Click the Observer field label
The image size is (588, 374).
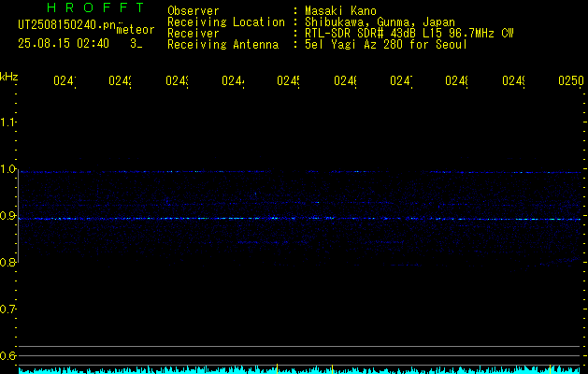click(x=194, y=11)
